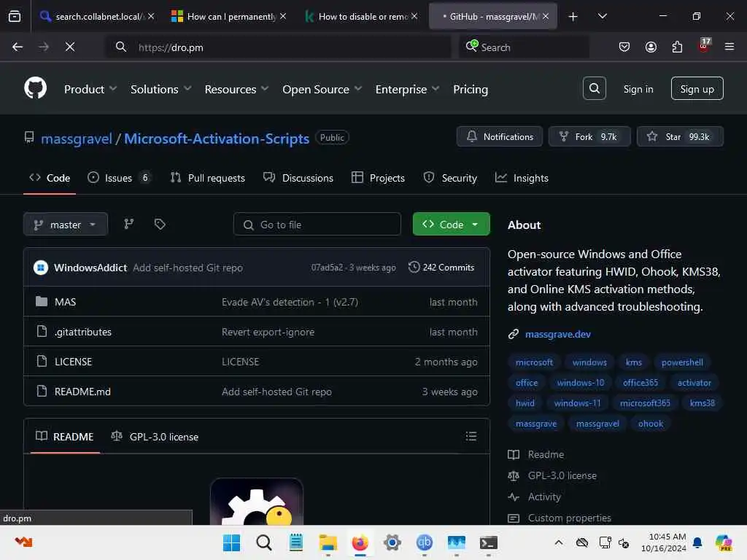Expand the Product menu

click(x=90, y=89)
